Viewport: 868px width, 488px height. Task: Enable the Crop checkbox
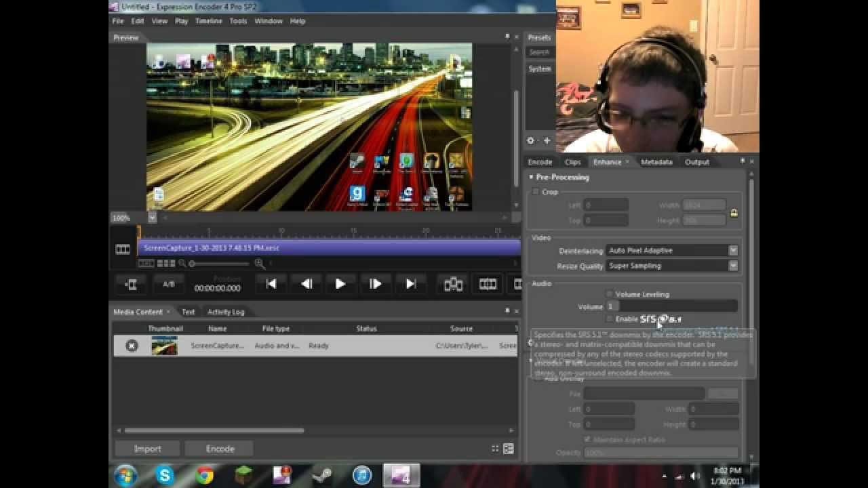(536, 192)
